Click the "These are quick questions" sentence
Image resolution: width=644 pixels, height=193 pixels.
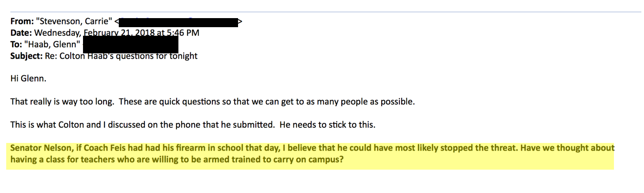(239, 102)
